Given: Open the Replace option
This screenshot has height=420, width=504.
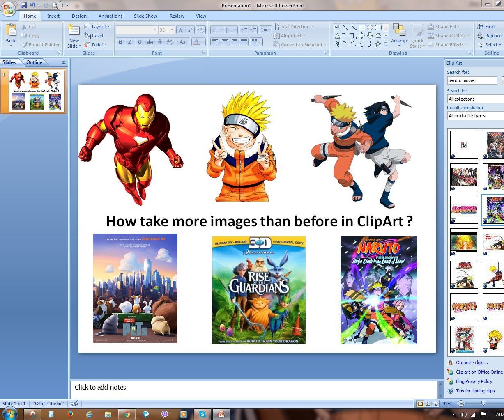Looking at the screenshot, I should (x=490, y=36).
